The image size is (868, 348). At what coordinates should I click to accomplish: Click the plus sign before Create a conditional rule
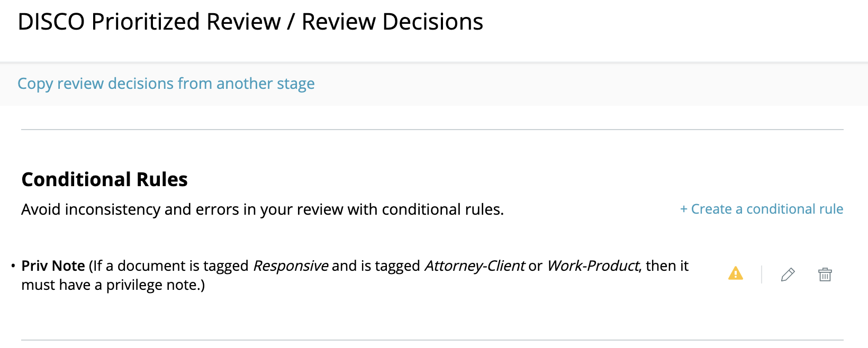(x=684, y=209)
